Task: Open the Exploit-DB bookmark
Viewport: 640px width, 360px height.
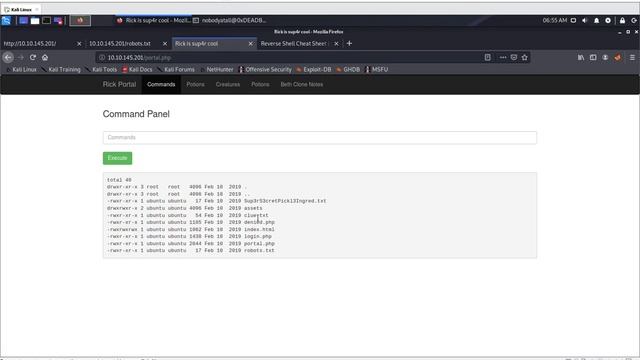Action: click(x=314, y=69)
